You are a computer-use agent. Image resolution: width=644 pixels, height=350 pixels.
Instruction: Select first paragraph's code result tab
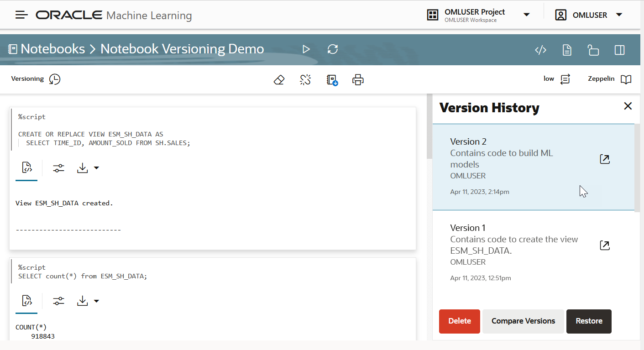[x=26, y=168]
